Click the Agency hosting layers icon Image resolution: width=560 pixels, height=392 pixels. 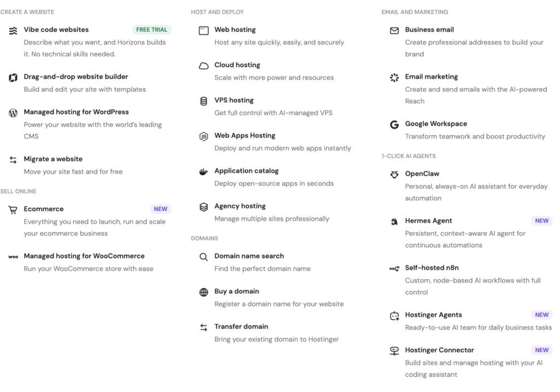coord(203,207)
